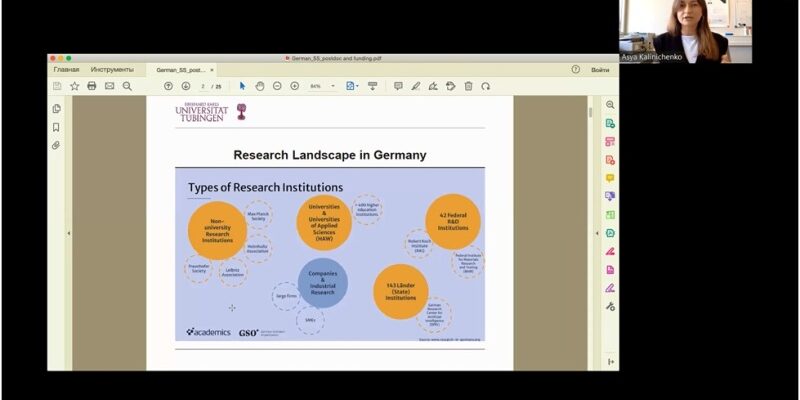Open the Bookmarks panel in the left sidebar
The width and height of the screenshot is (800, 400).
pyautogui.click(x=56, y=127)
